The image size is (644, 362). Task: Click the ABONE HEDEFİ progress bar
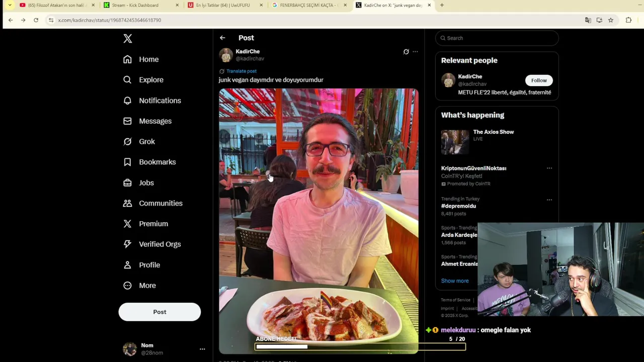coord(360,346)
